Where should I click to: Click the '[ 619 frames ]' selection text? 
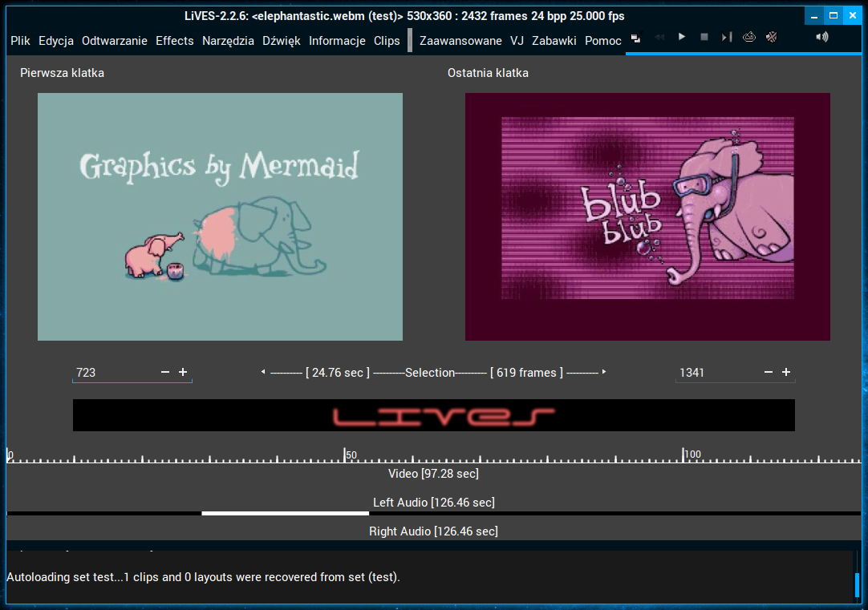526,373
